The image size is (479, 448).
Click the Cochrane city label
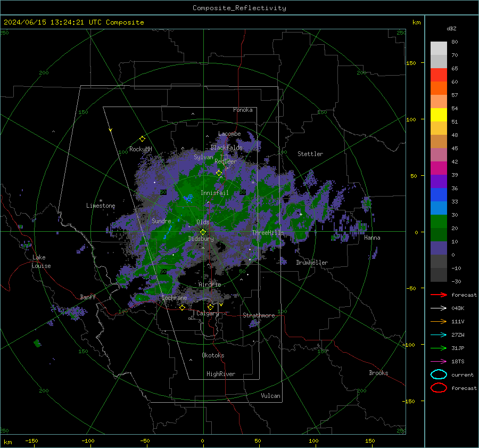pyautogui.click(x=174, y=298)
